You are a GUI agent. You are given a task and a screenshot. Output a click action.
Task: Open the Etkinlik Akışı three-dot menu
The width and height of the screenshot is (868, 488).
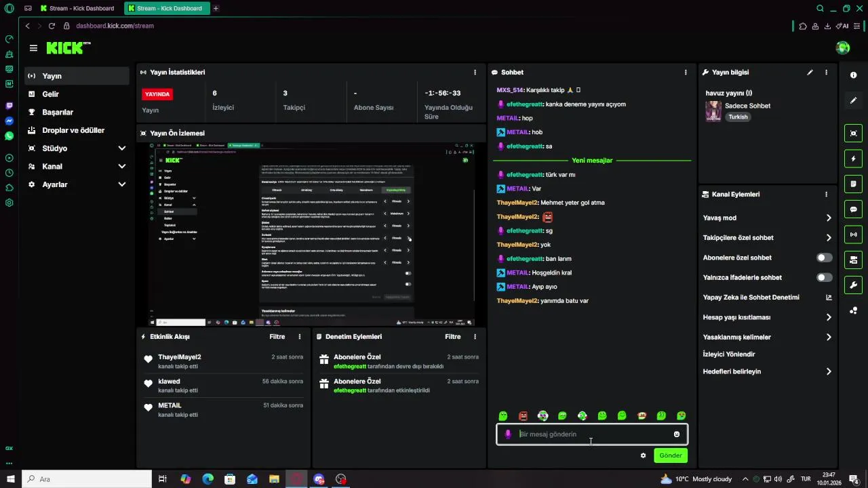click(x=300, y=336)
